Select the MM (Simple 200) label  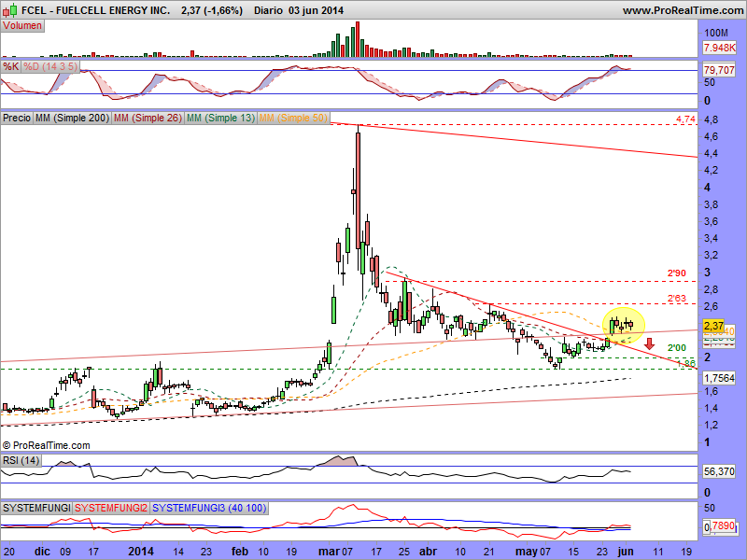coord(72,118)
